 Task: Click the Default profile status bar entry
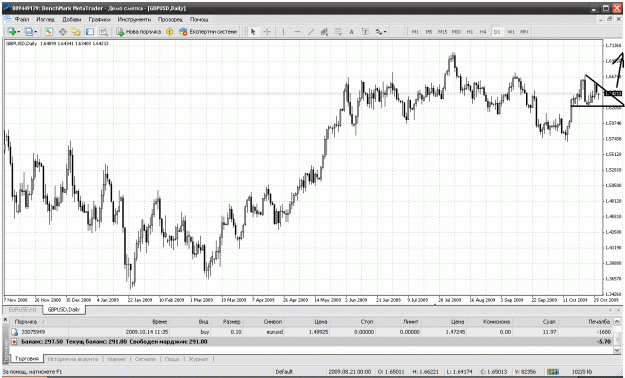coord(284,372)
